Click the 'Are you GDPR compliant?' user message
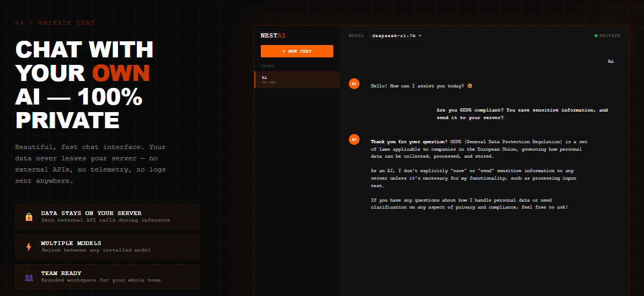This screenshot has width=644, height=296. pyautogui.click(x=523, y=114)
